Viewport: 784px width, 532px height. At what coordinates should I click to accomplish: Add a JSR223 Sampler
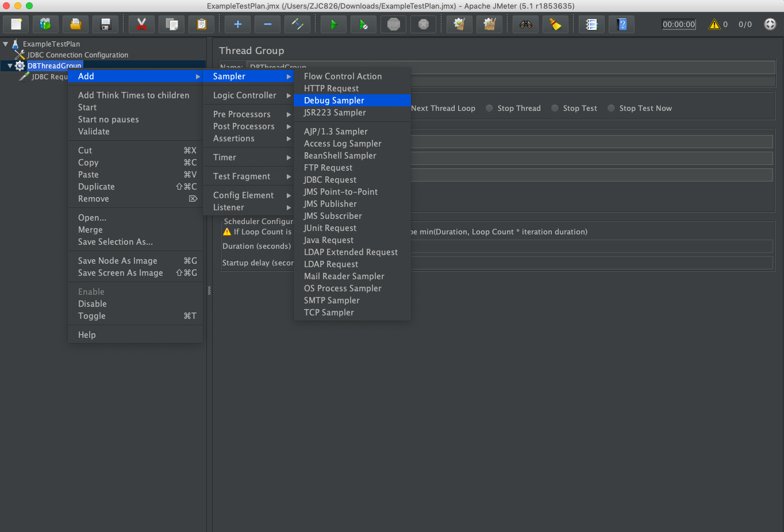click(x=352, y=113)
